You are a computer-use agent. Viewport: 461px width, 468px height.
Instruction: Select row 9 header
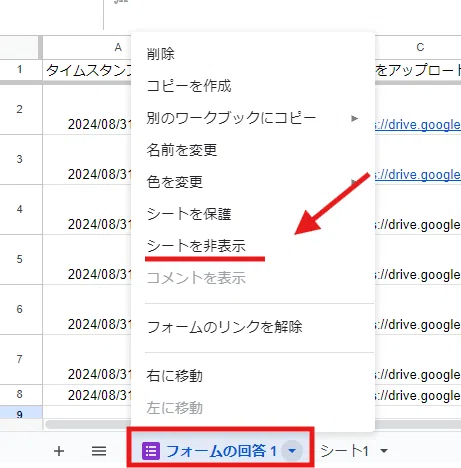20,412
